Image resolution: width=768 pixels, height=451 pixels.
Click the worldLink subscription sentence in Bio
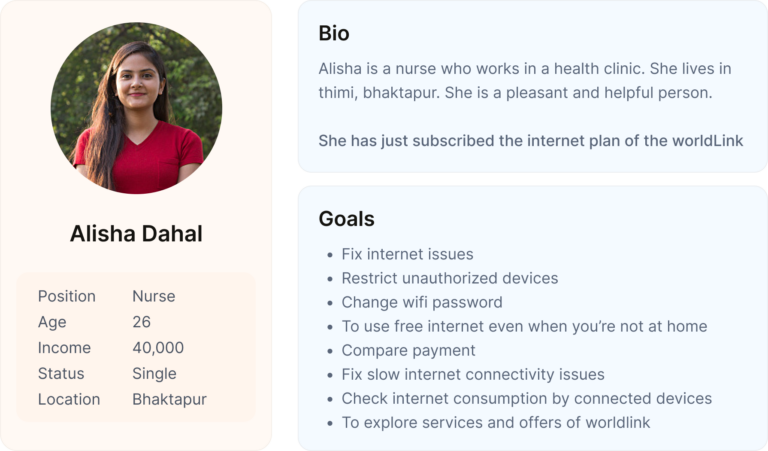[530, 141]
